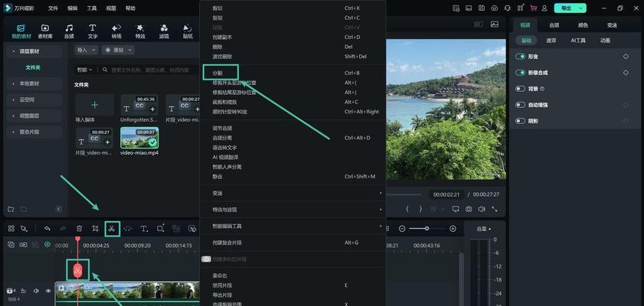Click the fullscreen expand icon under preview

pyautogui.click(x=495, y=209)
